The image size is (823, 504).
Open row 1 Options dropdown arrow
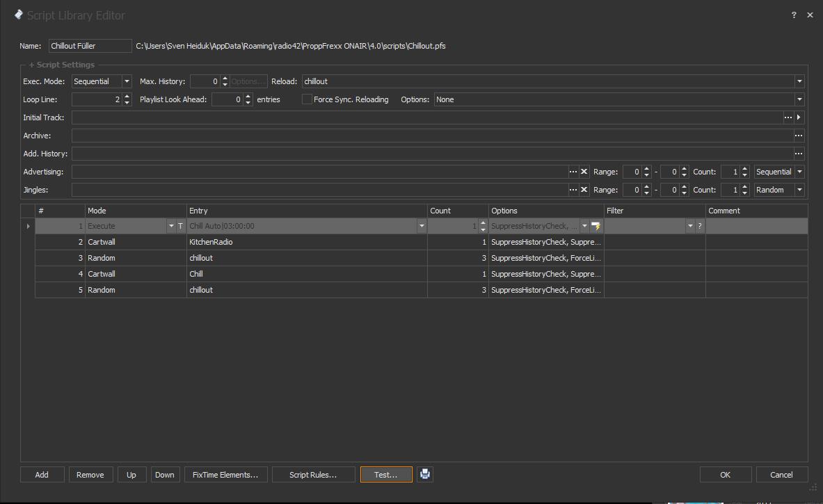[584, 226]
